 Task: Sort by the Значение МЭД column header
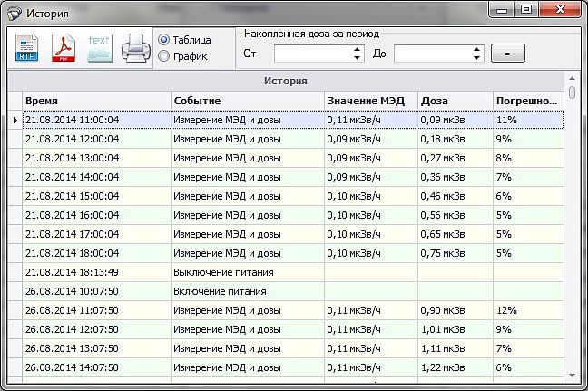[x=371, y=101]
